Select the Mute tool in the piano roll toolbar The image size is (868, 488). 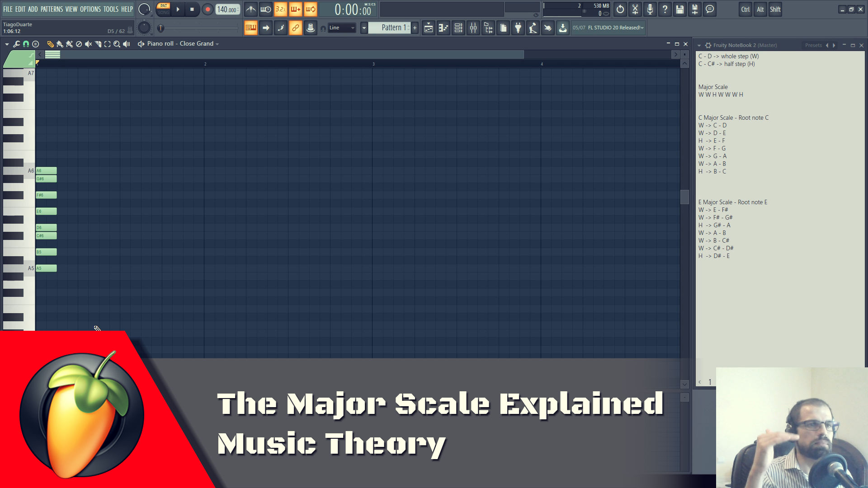(89, 44)
